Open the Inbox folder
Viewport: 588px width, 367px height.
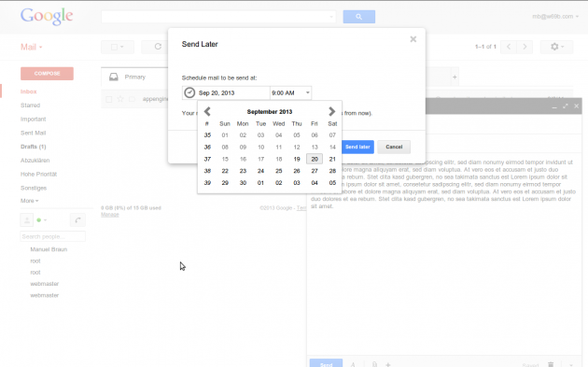[29, 92]
